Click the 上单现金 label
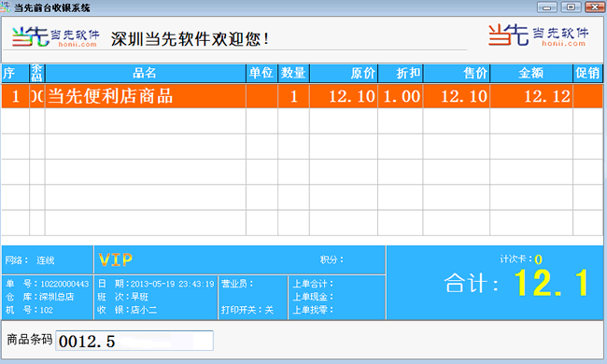This screenshot has height=364, width=607. (x=313, y=297)
